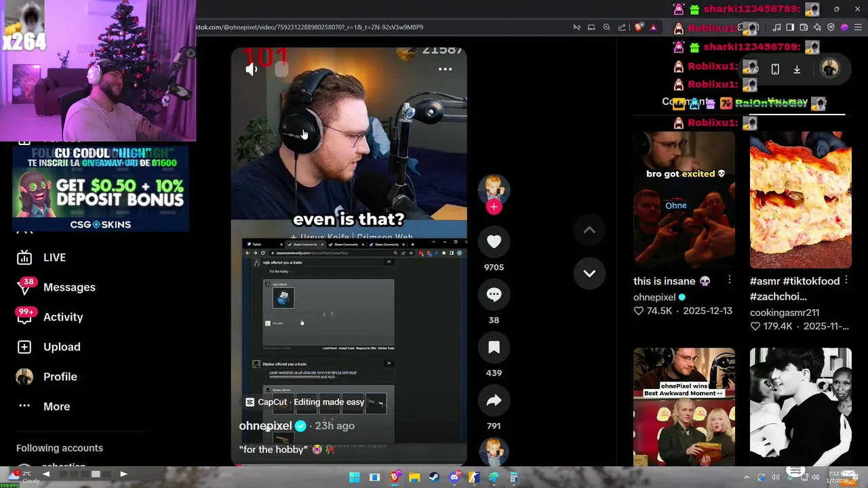Screen dimensions: 868x488
Task: Open Calculator from the taskbar
Action: tap(514, 478)
